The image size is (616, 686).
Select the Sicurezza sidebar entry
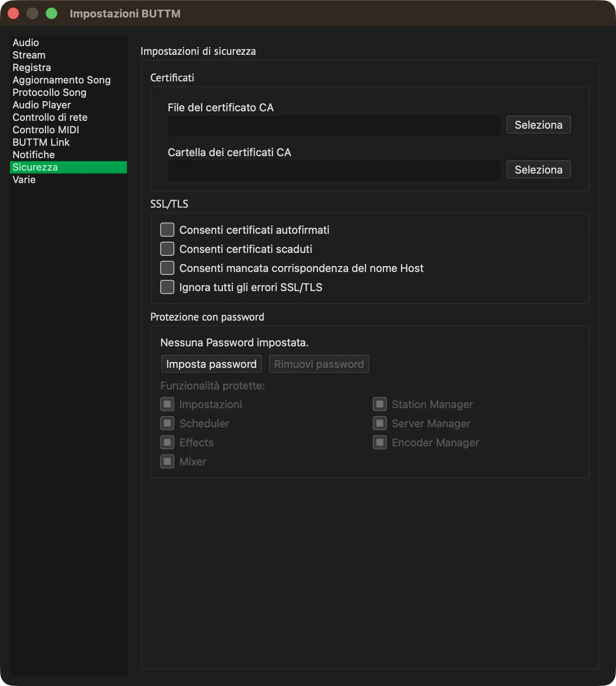pyautogui.click(x=68, y=167)
